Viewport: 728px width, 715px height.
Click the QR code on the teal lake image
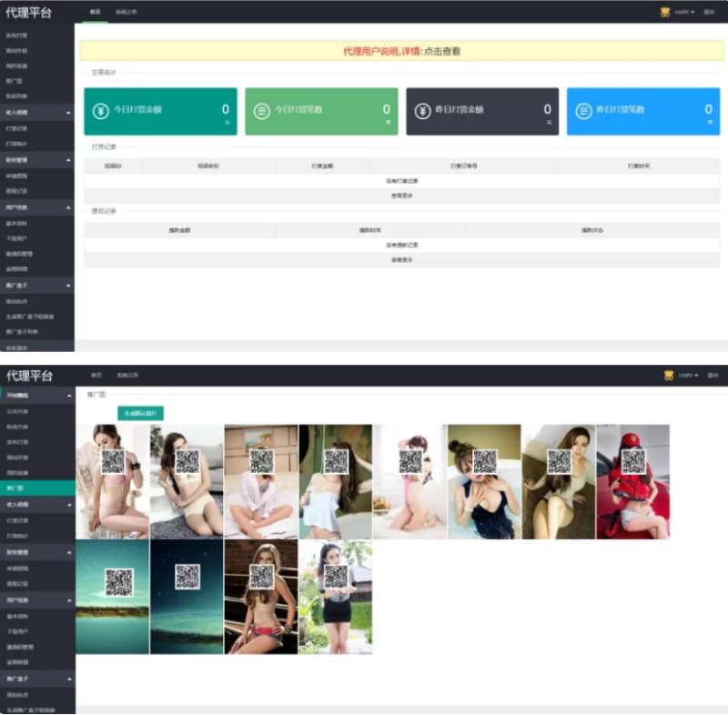pos(119,582)
